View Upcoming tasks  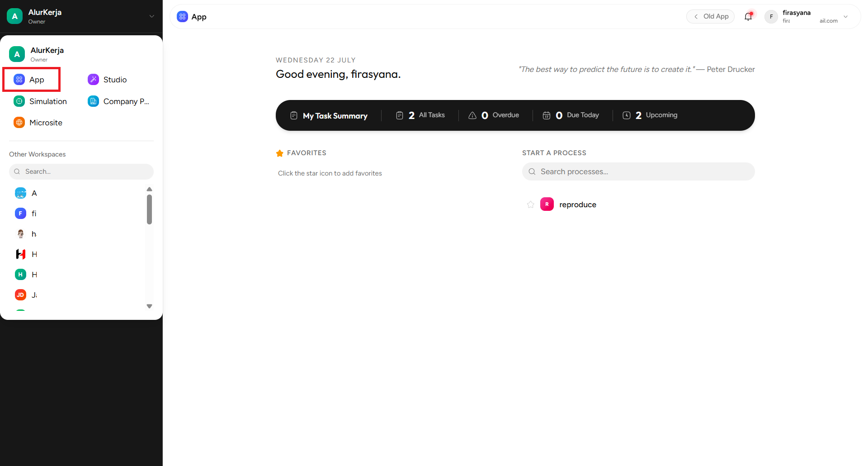pyautogui.click(x=650, y=115)
